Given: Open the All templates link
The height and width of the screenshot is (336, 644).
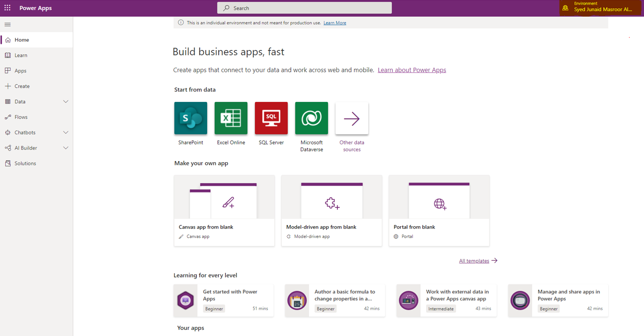Looking at the screenshot, I should pyautogui.click(x=474, y=261).
